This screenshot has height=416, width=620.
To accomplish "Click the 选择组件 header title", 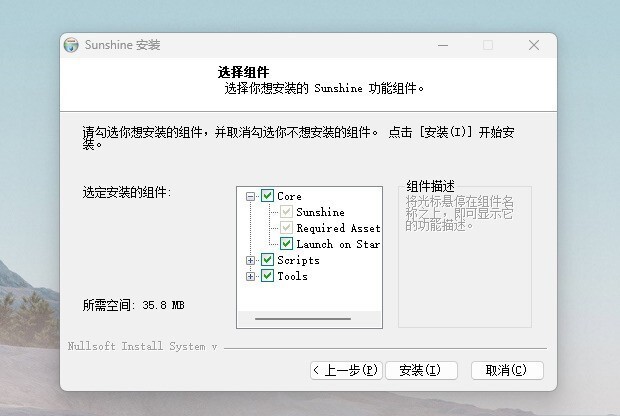I will (243, 72).
